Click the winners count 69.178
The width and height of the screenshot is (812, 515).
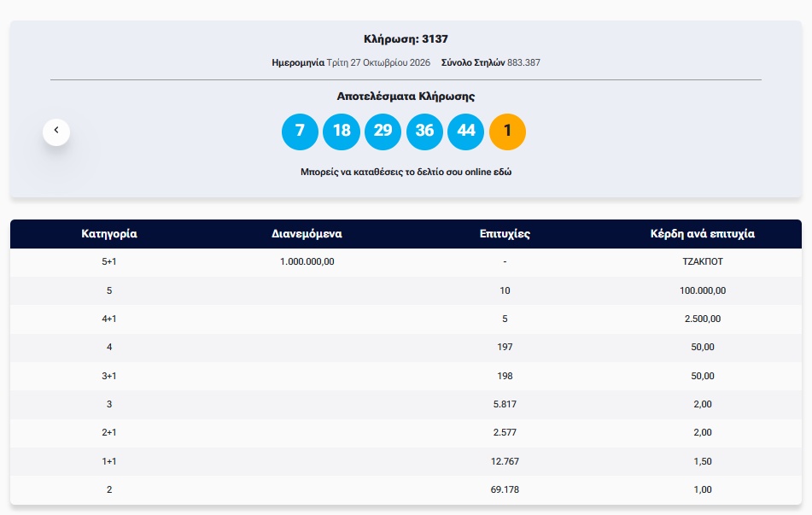tap(505, 489)
